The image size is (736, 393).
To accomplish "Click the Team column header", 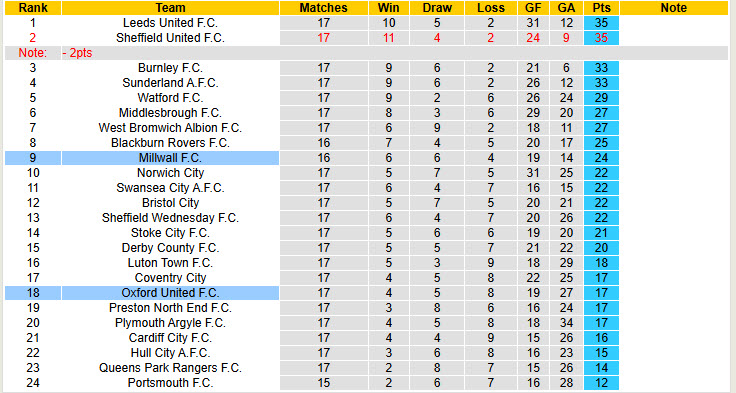I will (x=170, y=8).
